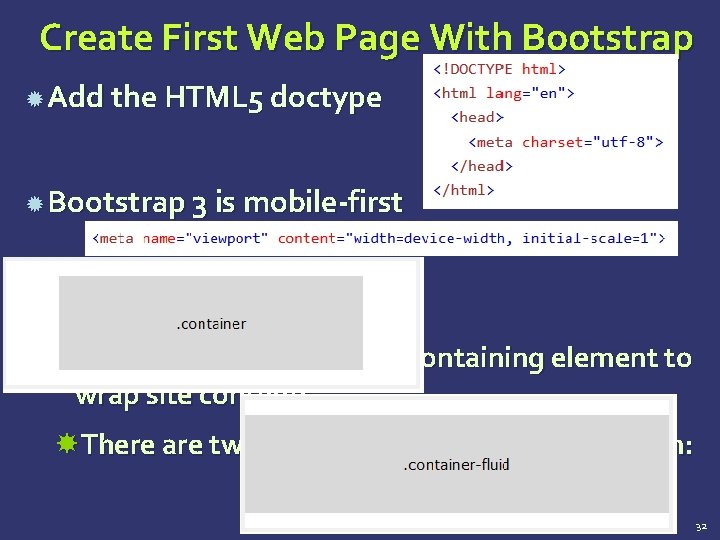Click the closing "</html>" tag line
Screen dimensions: 720x540
point(464,190)
